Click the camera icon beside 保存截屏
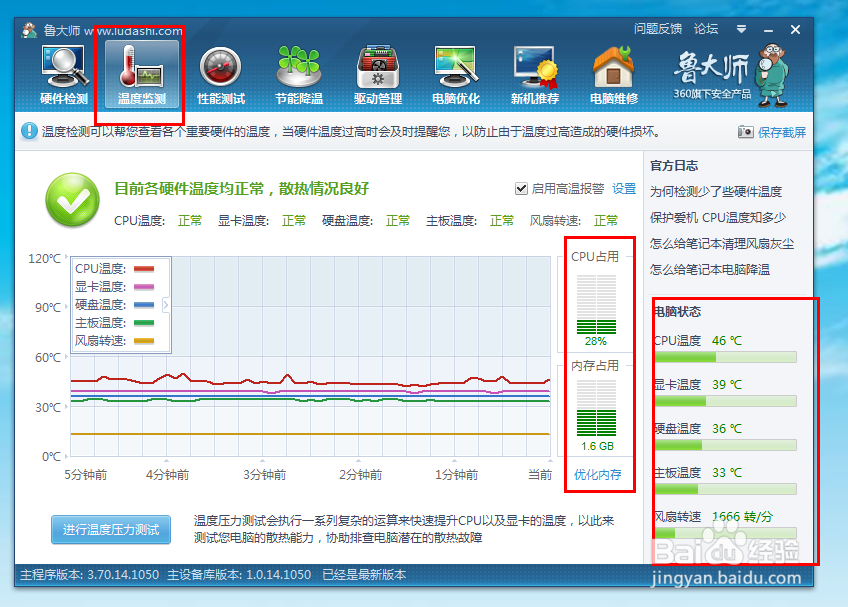Viewport: 848px width, 607px height. tap(745, 131)
